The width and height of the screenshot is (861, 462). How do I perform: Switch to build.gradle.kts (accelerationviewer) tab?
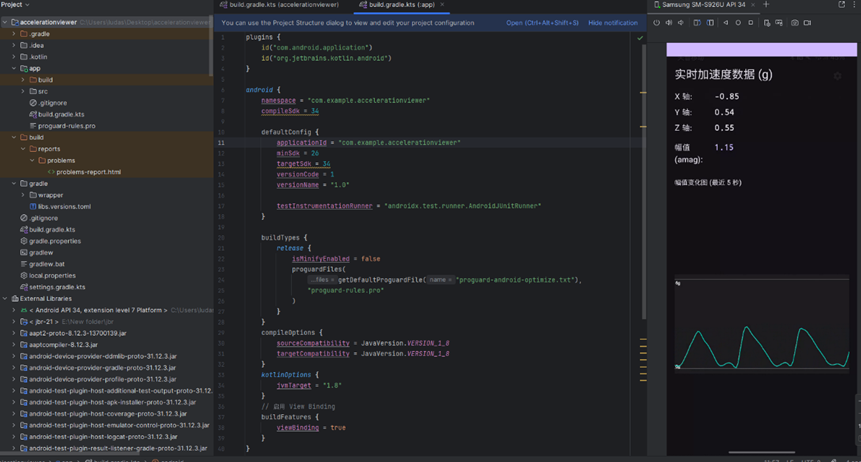click(279, 4)
